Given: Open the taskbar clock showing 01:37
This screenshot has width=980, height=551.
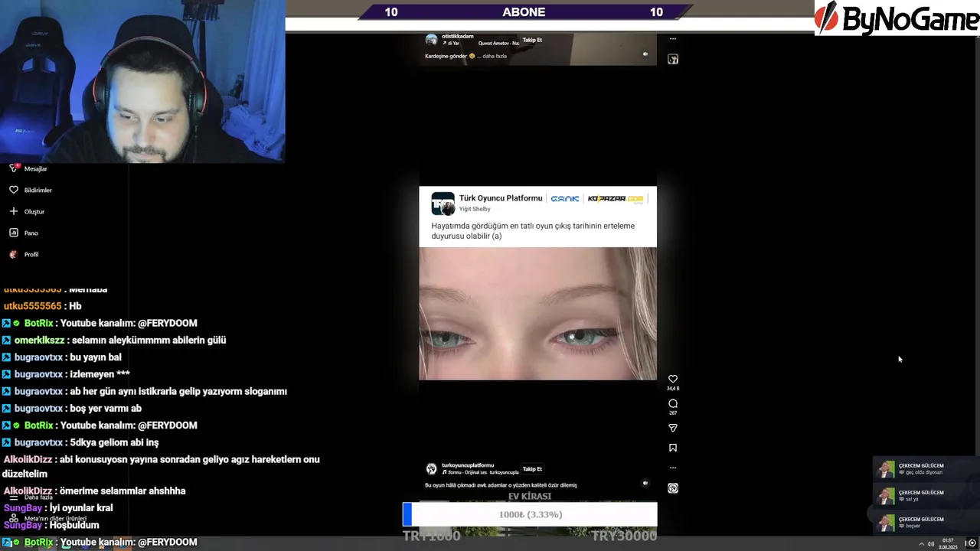Looking at the screenshot, I should coord(948,543).
